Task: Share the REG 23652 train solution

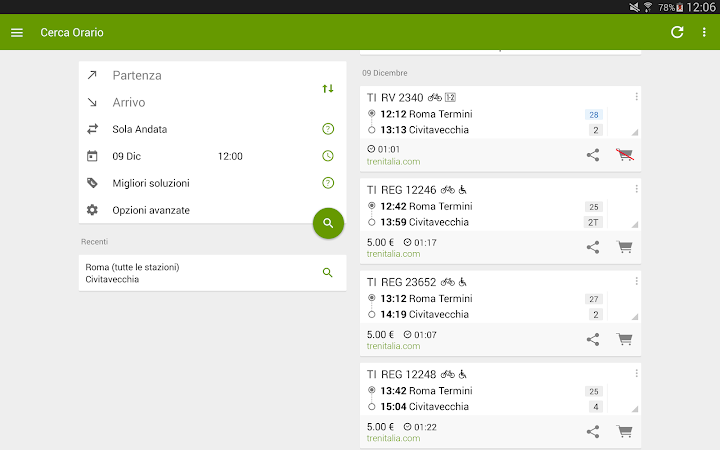Action: click(x=593, y=339)
